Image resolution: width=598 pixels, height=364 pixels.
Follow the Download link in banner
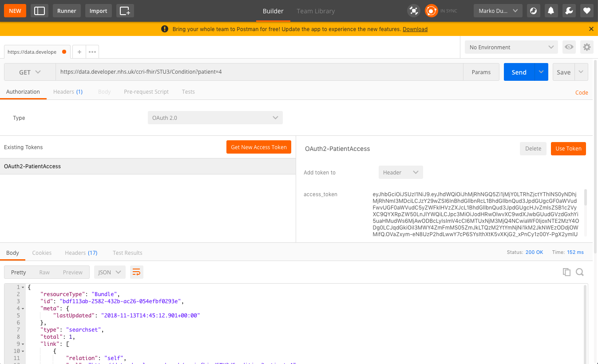(x=415, y=29)
